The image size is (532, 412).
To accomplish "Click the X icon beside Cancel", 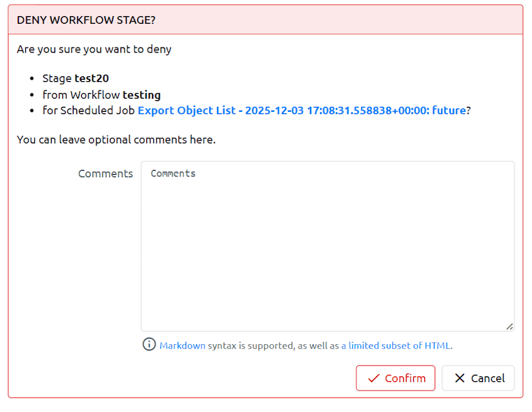I will [x=459, y=378].
